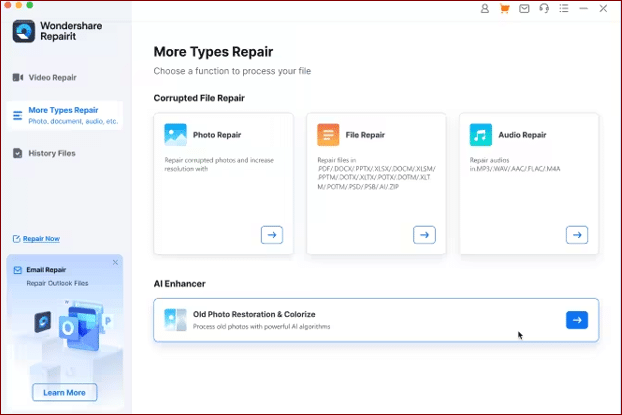Click the More Types Repair list icon
Viewport: 622px width, 415px height.
click(17, 115)
